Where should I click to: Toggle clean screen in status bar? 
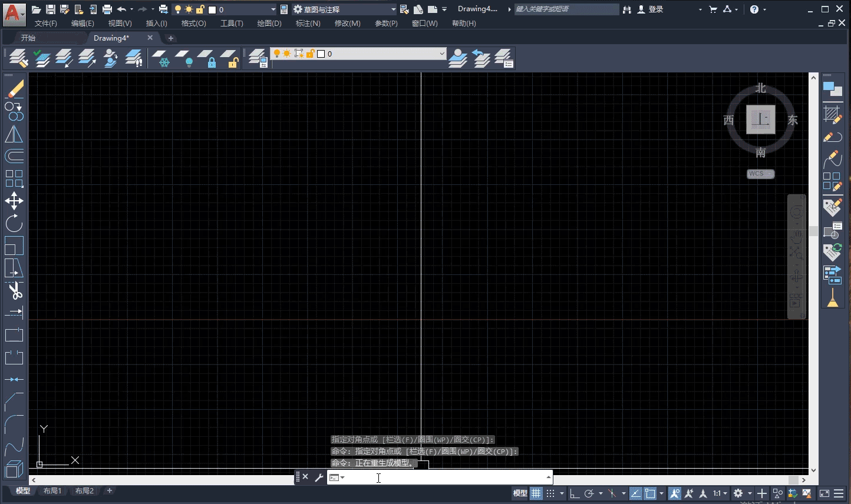coord(824,493)
